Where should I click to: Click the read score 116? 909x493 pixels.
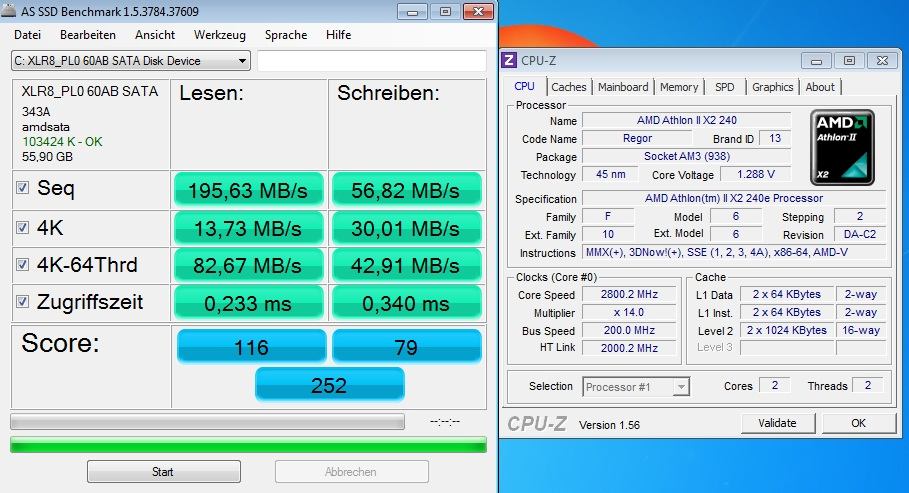point(252,347)
